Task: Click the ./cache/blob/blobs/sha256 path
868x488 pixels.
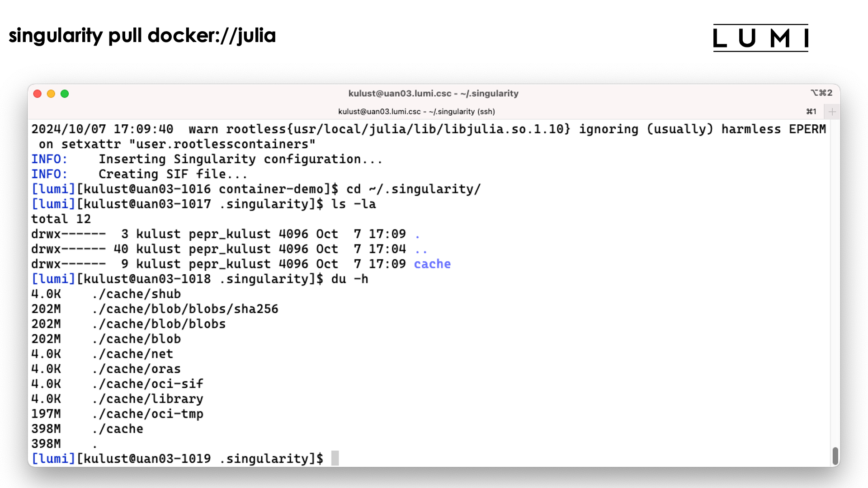Action: (185, 309)
